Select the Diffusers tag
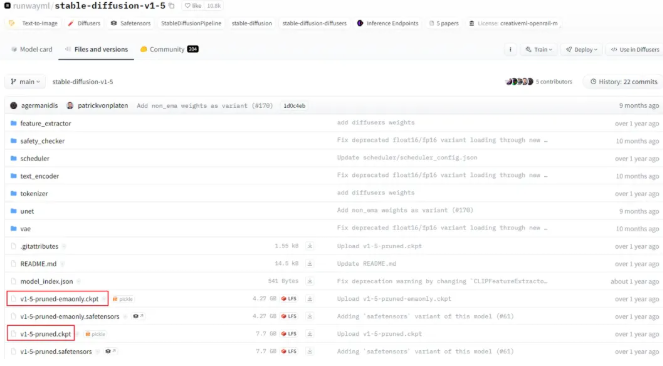The width and height of the screenshot is (663, 366). (x=84, y=23)
